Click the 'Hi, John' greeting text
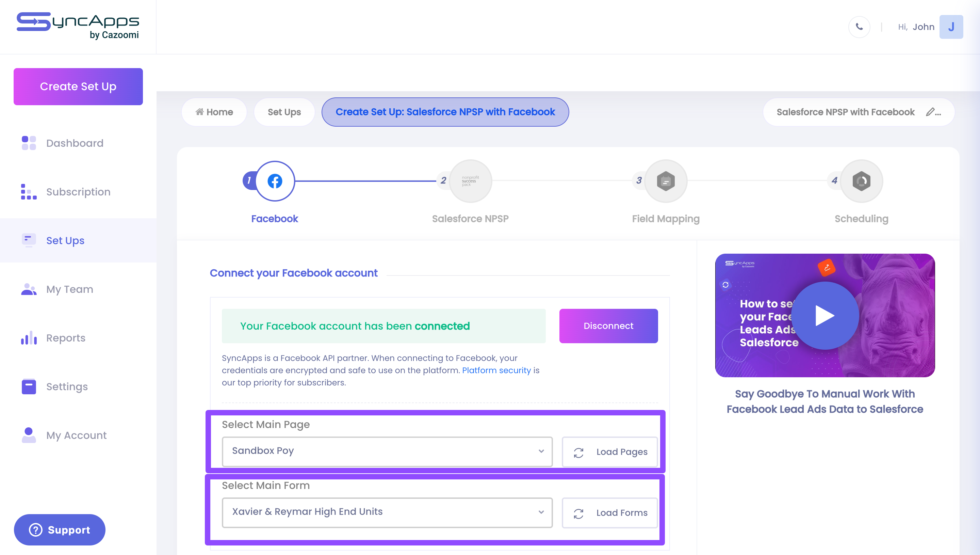980x555 pixels. [916, 27]
